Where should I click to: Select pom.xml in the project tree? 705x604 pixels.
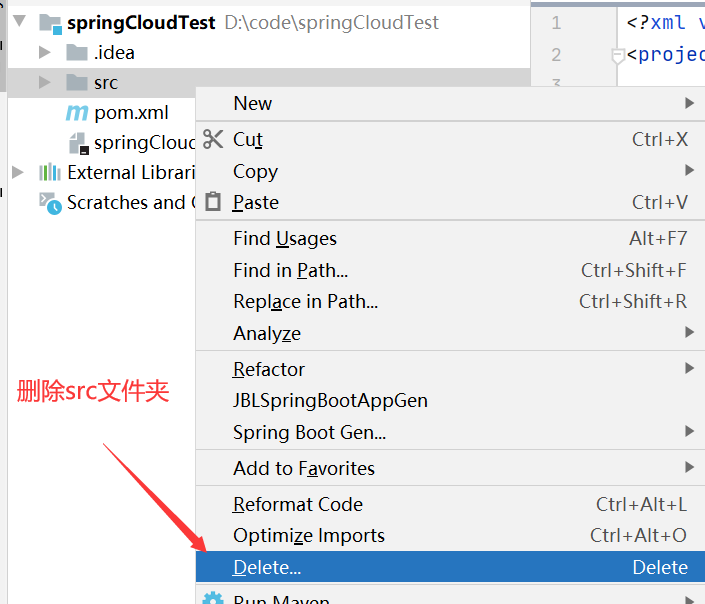131,112
